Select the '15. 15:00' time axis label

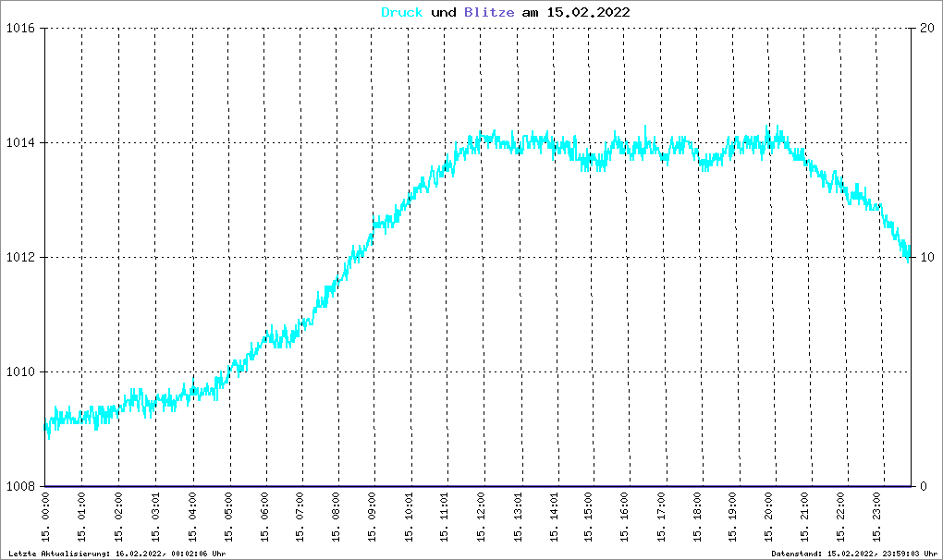tap(589, 517)
